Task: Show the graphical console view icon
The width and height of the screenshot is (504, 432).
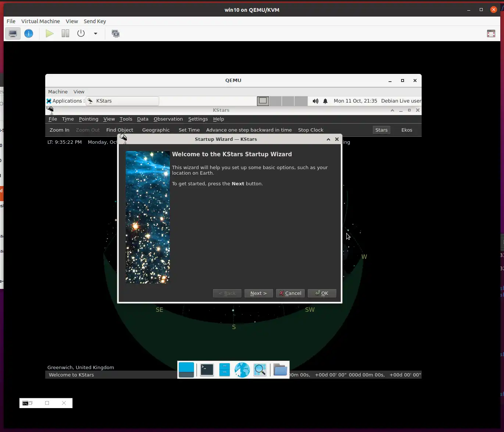Action: click(x=13, y=34)
